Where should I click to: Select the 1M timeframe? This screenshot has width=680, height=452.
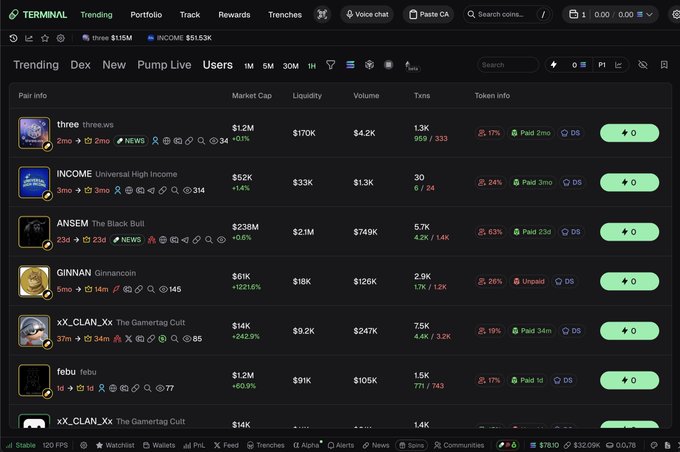coord(248,66)
